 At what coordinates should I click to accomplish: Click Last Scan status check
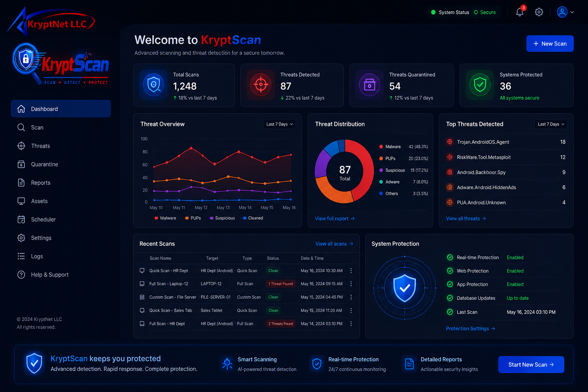450,312
